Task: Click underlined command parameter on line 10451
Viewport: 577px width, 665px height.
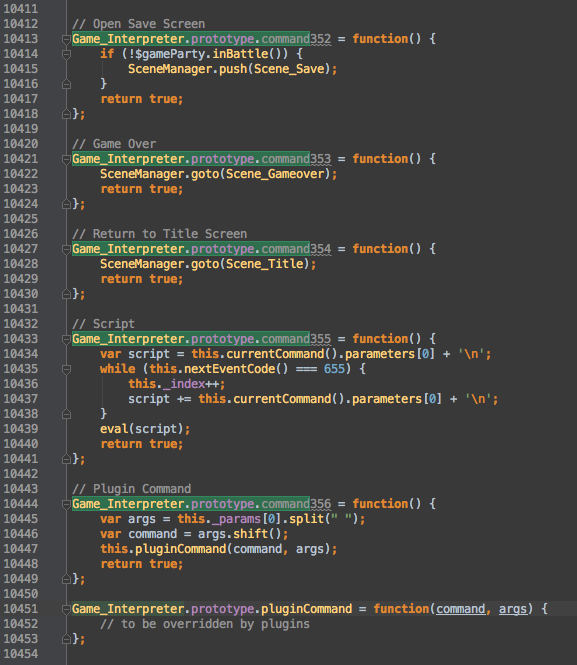Action: (x=460, y=609)
